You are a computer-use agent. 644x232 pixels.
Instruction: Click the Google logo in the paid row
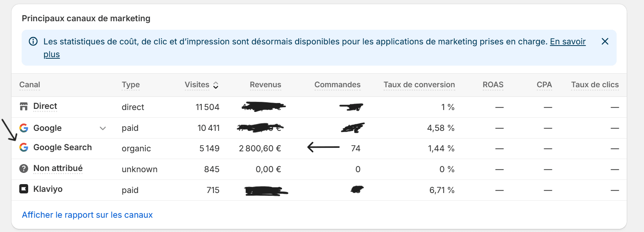(24, 128)
